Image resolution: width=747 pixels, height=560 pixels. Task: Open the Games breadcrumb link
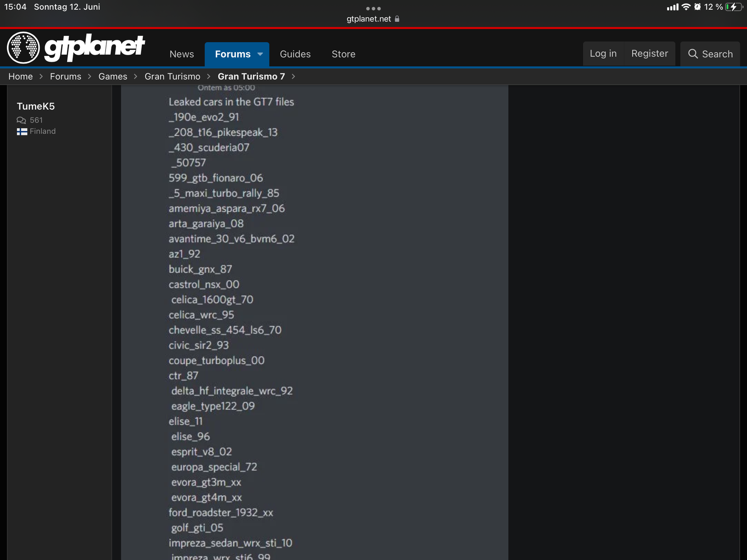(113, 77)
